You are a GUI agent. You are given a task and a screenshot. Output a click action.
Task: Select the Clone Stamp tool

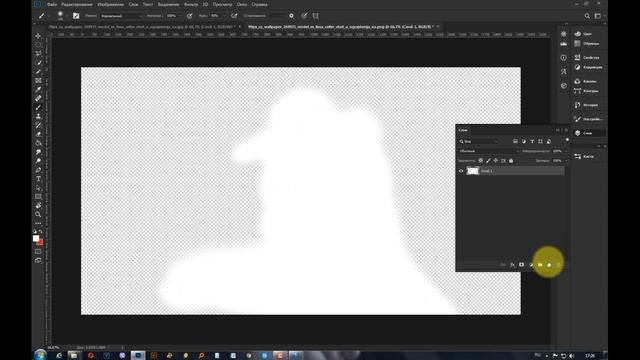coord(38,116)
